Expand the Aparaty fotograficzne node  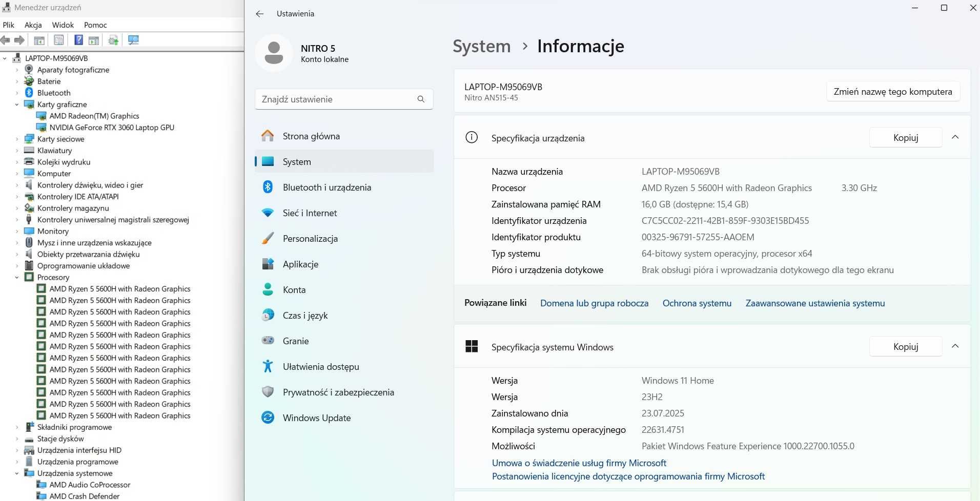(x=17, y=70)
